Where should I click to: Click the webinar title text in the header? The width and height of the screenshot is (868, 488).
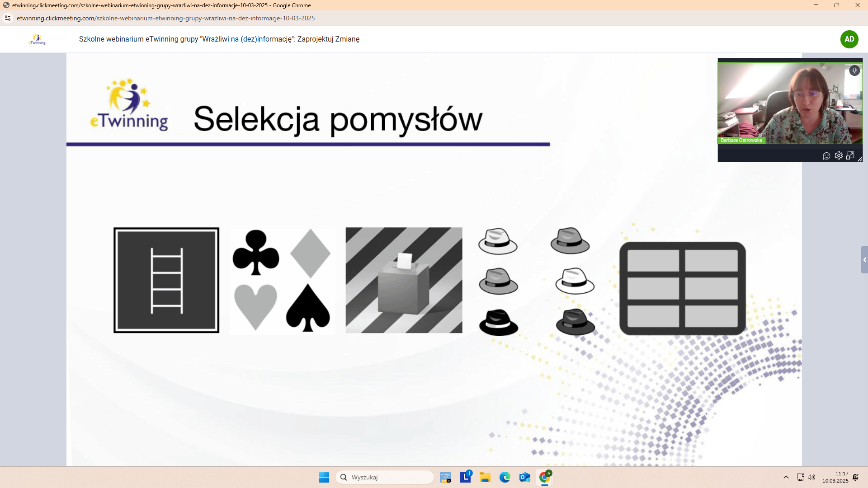point(219,39)
